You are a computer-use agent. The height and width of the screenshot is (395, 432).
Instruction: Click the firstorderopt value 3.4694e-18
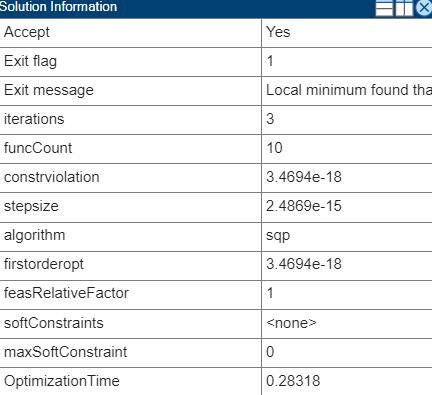click(304, 264)
